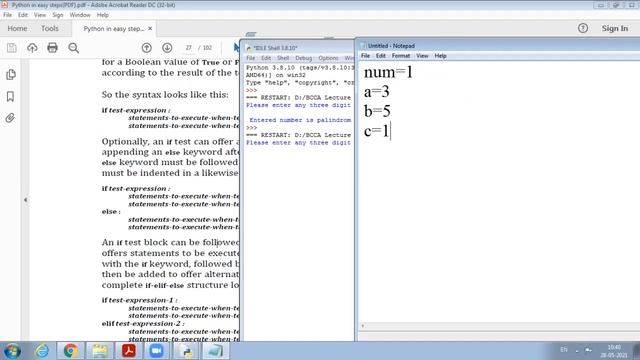Collapse the left navigation pane arrow
640x360 pixels.
25,200
